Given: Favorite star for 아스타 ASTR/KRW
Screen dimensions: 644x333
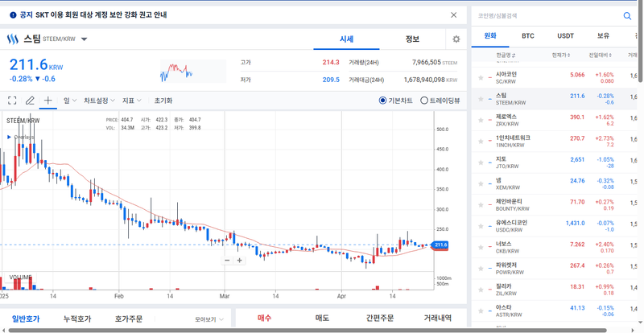Looking at the screenshot, I should 481,310.
